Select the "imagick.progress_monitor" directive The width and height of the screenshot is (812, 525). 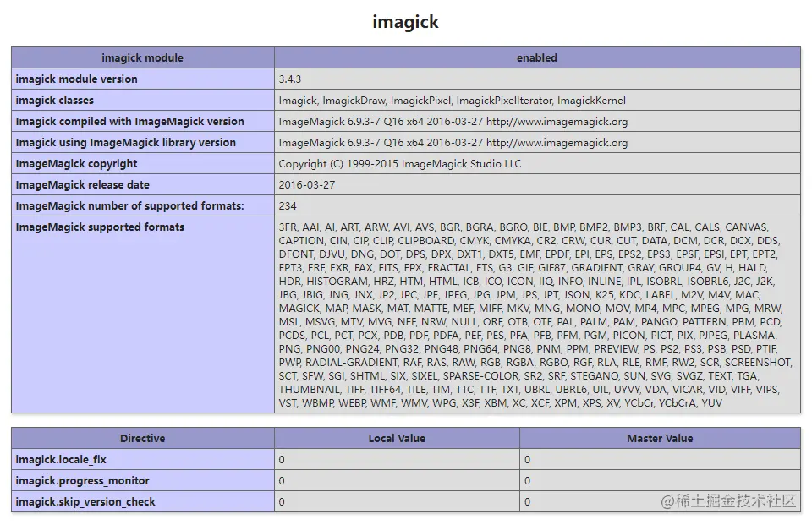82,481
